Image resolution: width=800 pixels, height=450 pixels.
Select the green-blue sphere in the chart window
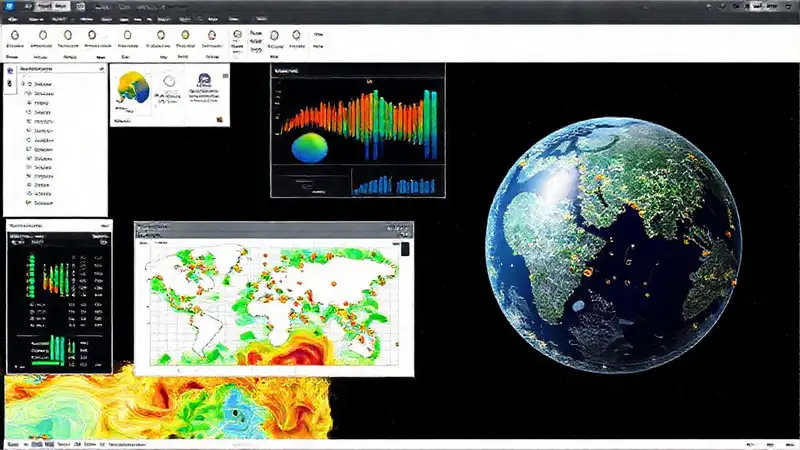[x=310, y=147]
